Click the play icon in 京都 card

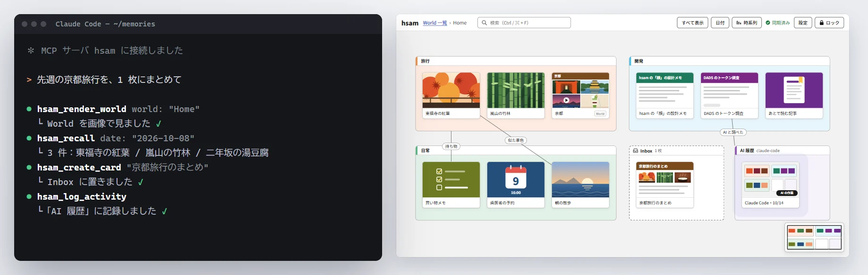[567, 100]
